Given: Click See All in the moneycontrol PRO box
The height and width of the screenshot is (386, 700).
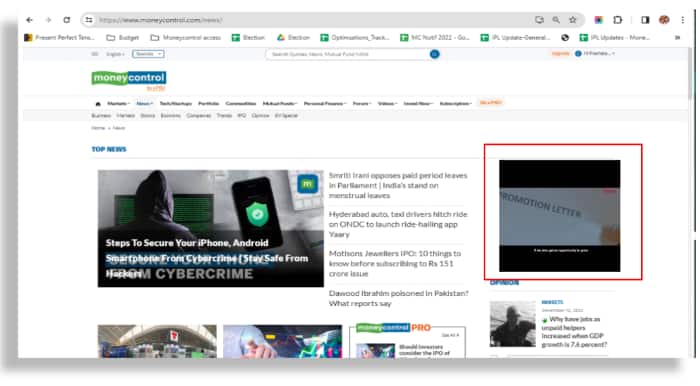Looking at the screenshot, I should 450,335.
